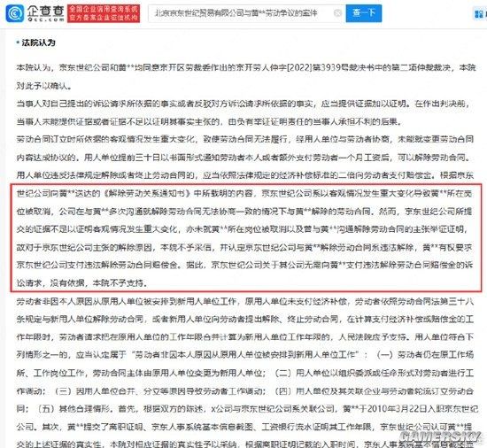Click the phrase 京东人事系统基本信息截图
This screenshot has height=448, width=487.
[x=202, y=427]
